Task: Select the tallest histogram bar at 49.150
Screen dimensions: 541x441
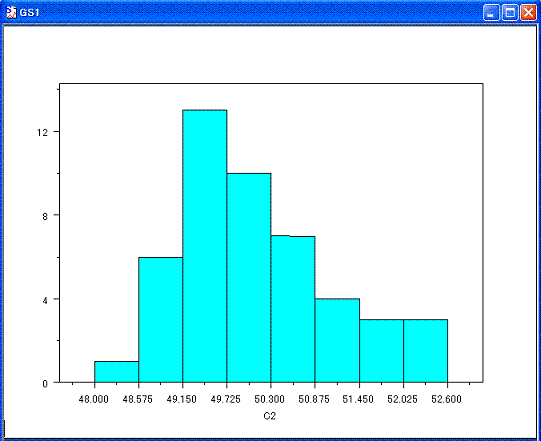Action: [205, 246]
